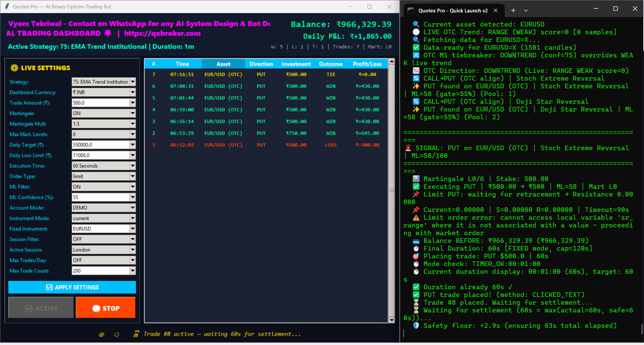Viewport: 644px width, 345px height.
Task: Open a new terminal tab with the plus icon
Action: click(513, 10)
